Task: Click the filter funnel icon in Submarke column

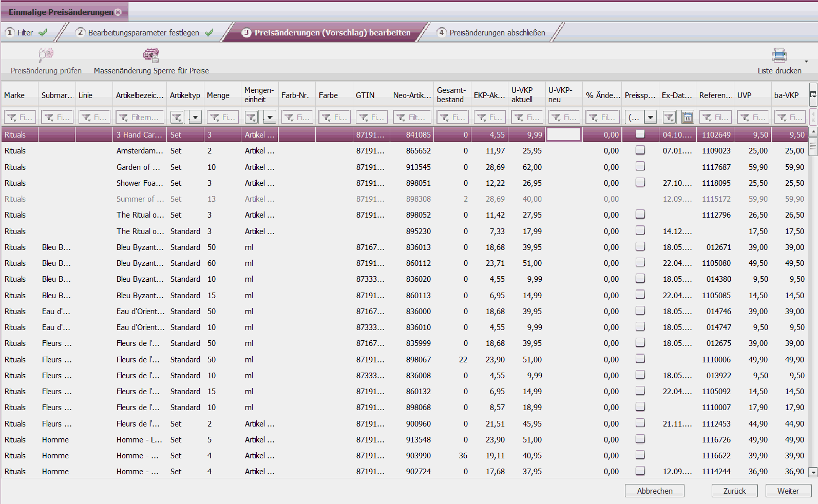Action: point(49,118)
